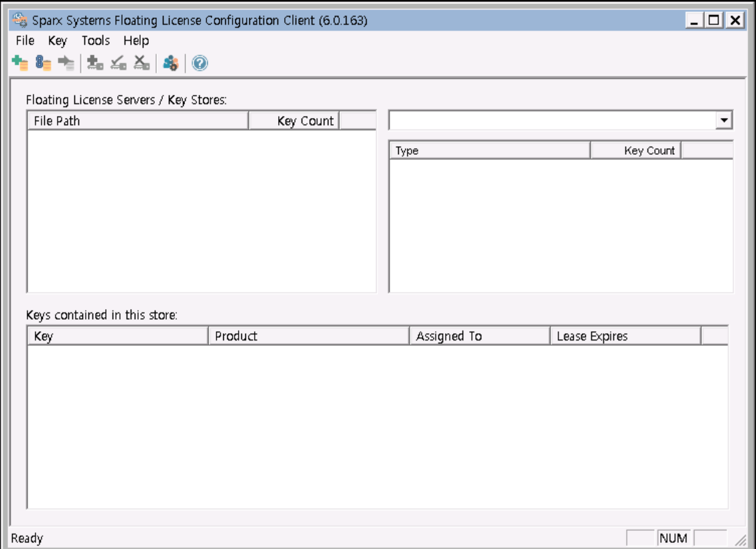The width and height of the screenshot is (756, 549).
Task: Sort by the File Path column header
Action: [138, 121]
